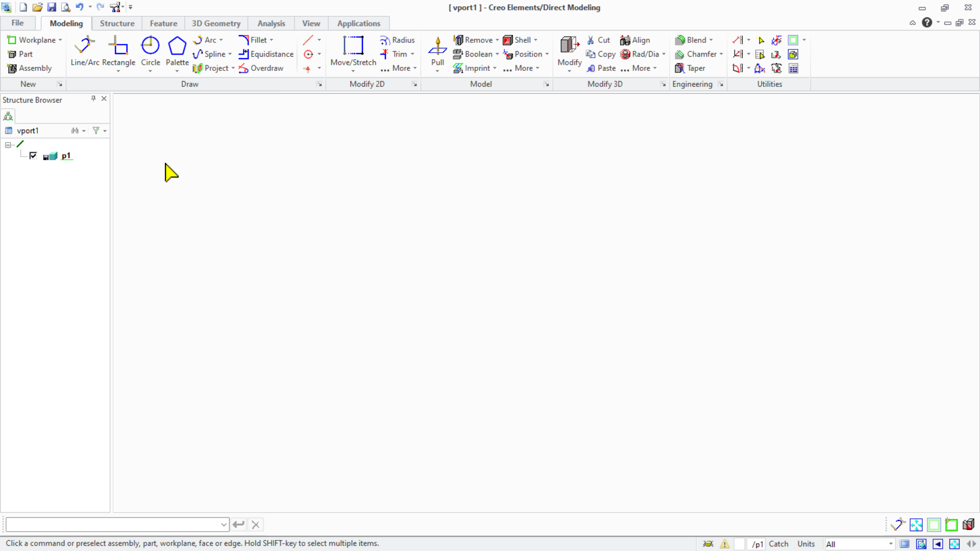Expand the Blend dropdown
Screen dimensions: 980x551
(711, 40)
